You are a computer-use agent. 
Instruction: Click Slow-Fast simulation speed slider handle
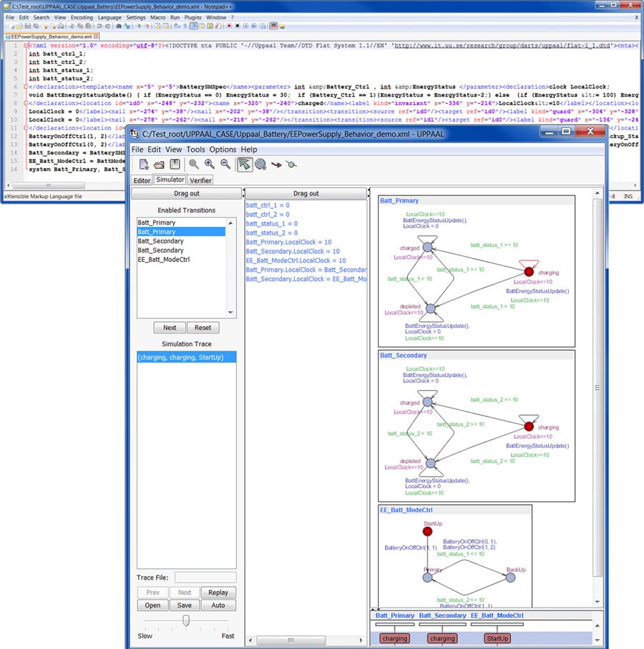(x=186, y=620)
